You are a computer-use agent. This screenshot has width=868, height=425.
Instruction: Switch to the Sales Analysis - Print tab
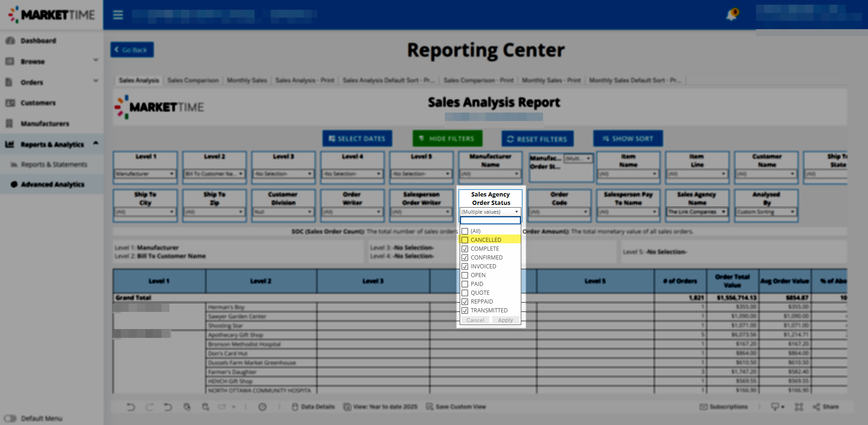click(305, 80)
